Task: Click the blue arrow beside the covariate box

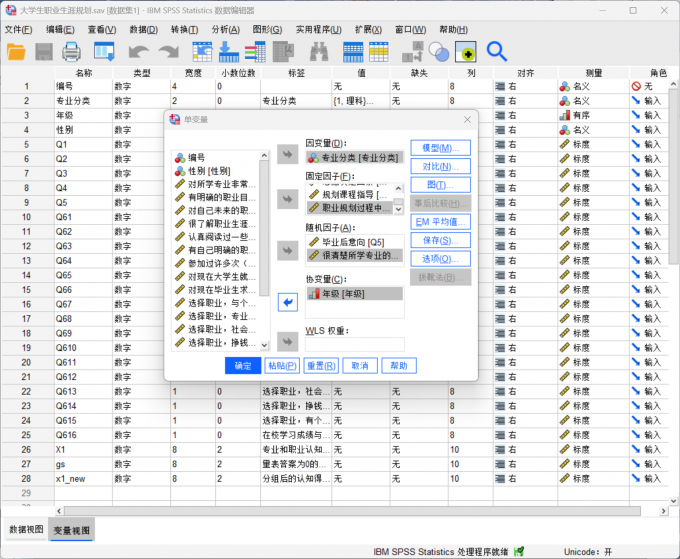Action: pos(288,302)
